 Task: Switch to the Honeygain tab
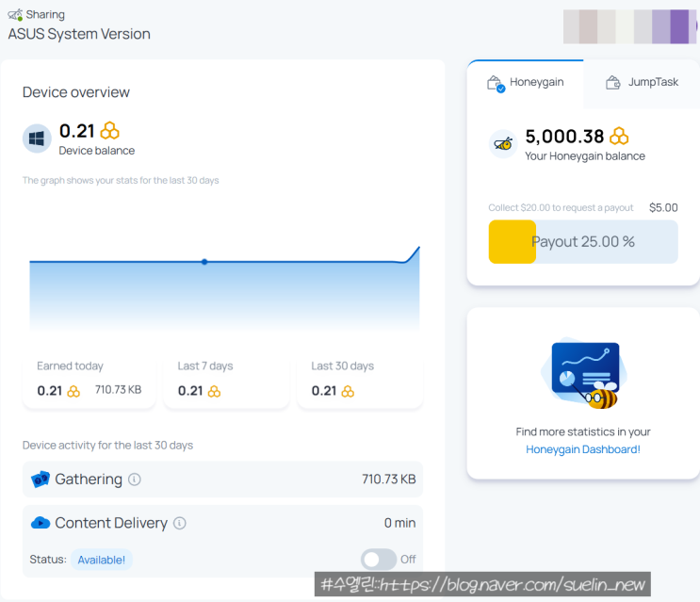pos(526,83)
